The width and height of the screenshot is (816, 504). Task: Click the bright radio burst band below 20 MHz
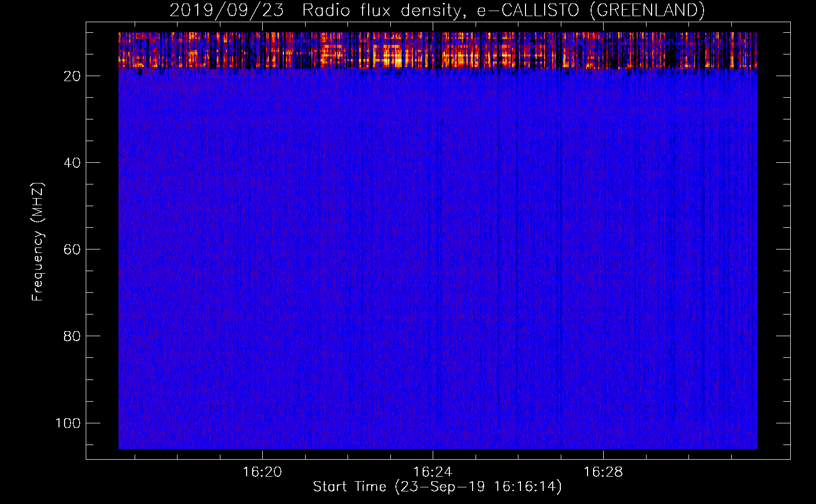[438, 50]
